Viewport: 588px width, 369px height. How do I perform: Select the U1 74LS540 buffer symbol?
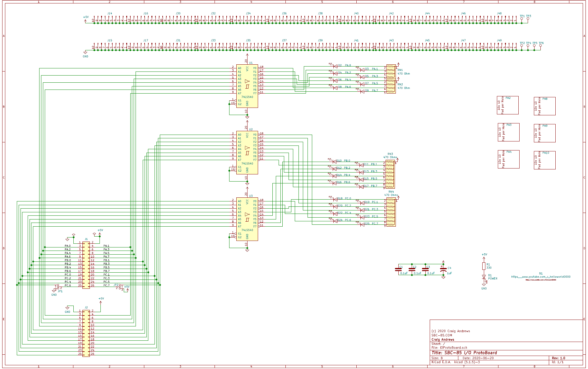247,85
